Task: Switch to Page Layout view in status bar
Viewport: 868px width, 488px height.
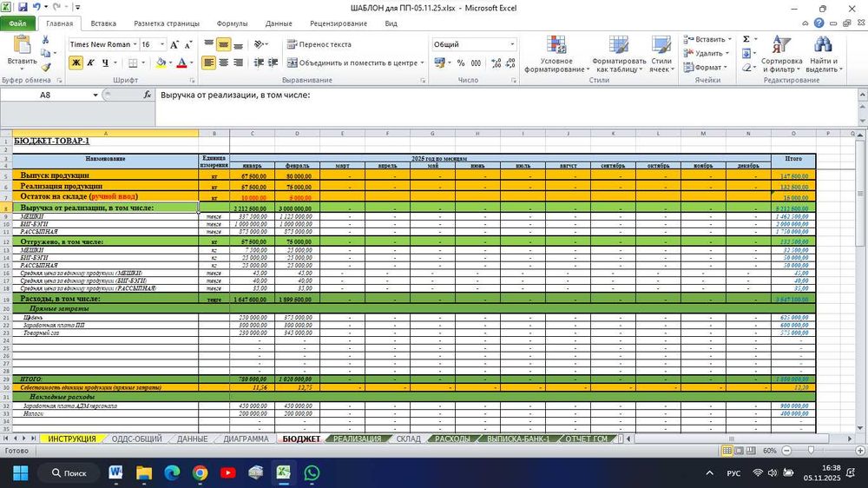Action: click(x=739, y=451)
